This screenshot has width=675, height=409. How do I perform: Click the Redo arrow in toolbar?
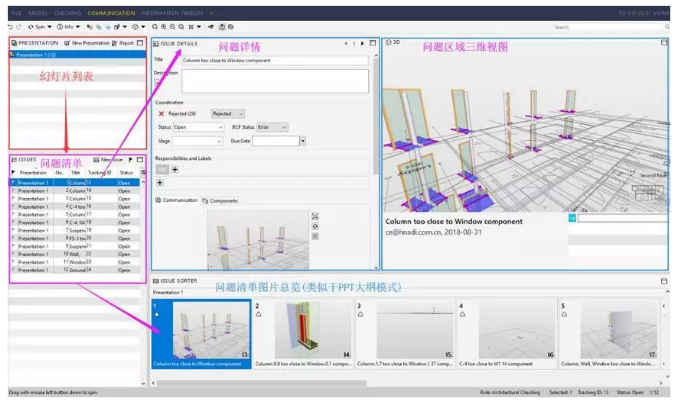19,27
